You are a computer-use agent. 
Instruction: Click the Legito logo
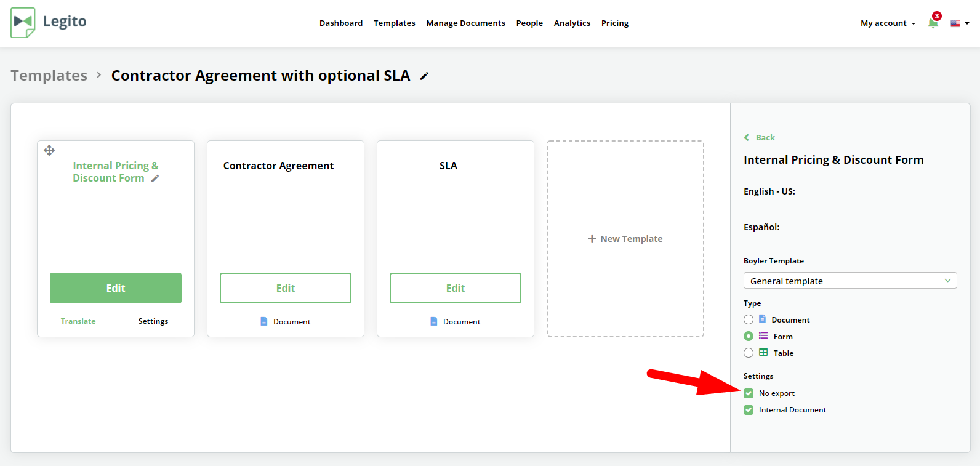click(49, 23)
